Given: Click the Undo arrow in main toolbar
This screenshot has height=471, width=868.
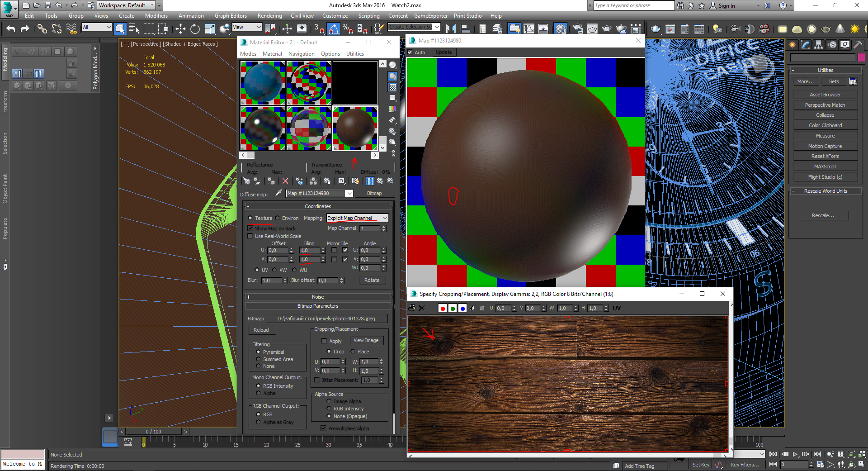Looking at the screenshot, I should [x=11, y=29].
